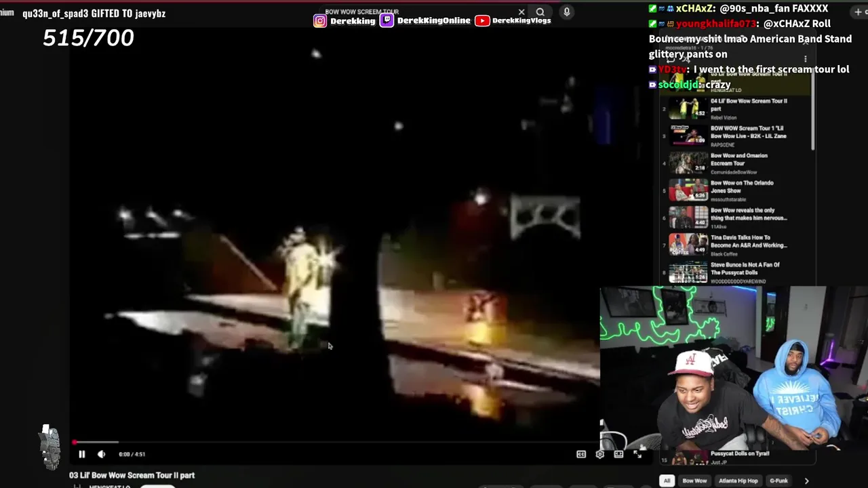Switch to theater mode view
This screenshot has height=488, width=868.
618,454
